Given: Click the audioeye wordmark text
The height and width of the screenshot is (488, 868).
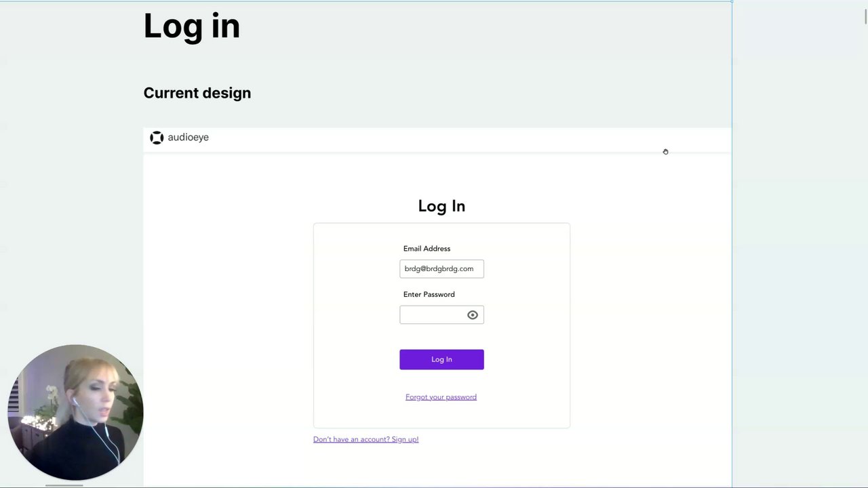Looking at the screenshot, I should point(188,138).
